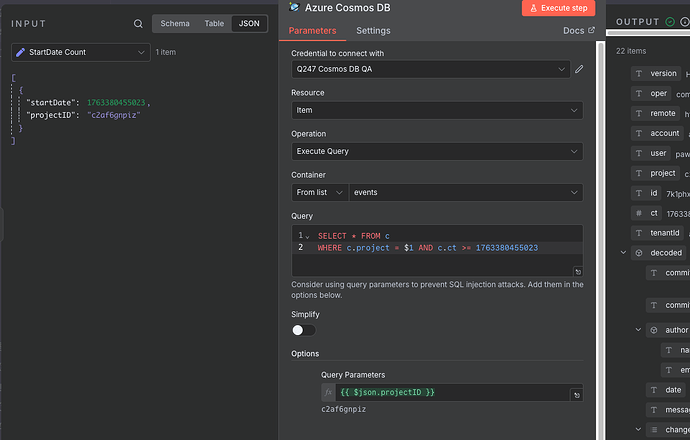
Task: Switch input view to Table
Action: [214, 23]
